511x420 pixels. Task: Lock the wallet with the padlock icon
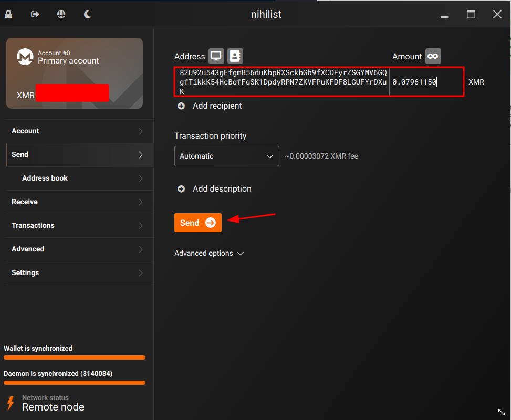pos(8,14)
